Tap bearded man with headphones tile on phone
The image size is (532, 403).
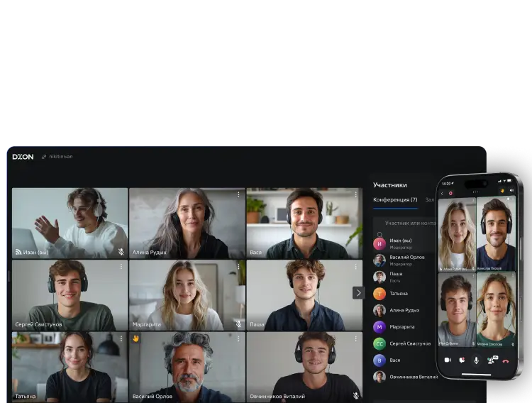(496, 234)
